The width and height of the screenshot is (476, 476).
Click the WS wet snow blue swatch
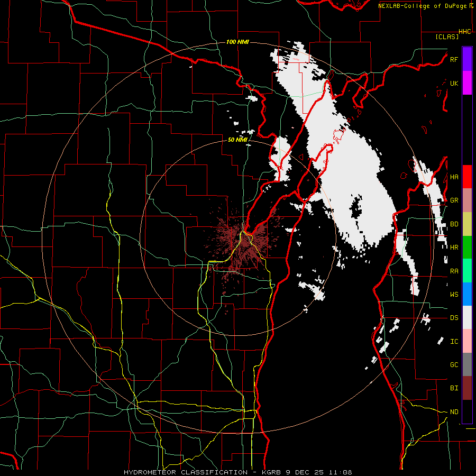467,294
